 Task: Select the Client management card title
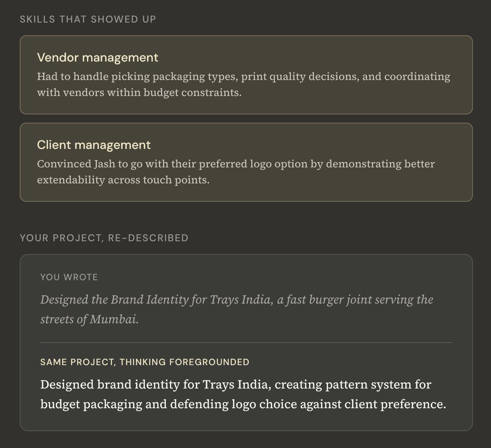[94, 145]
